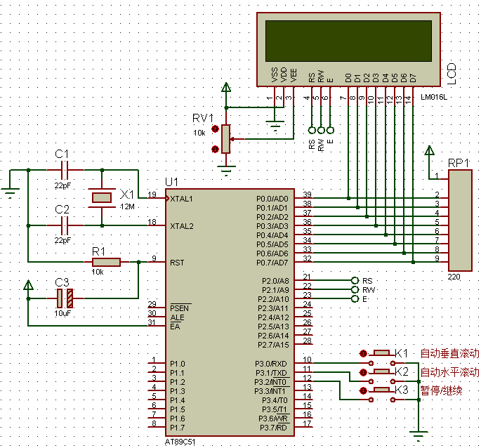
Task: Click the E terminal under LCD pin 6
Action: coord(330,130)
